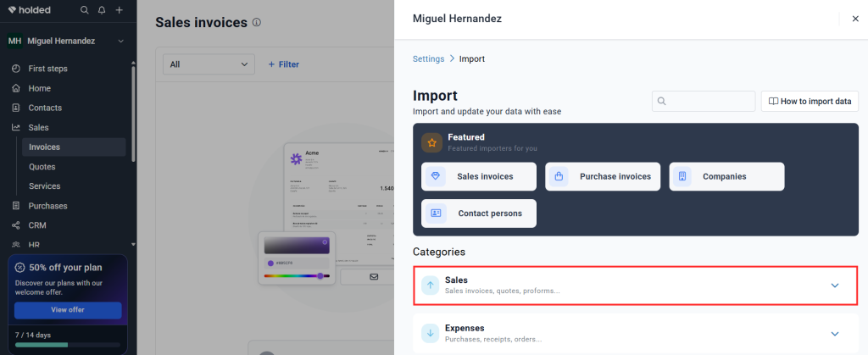The width and height of the screenshot is (868, 355).
Task: Click the Settings breadcrumb link
Action: click(428, 58)
